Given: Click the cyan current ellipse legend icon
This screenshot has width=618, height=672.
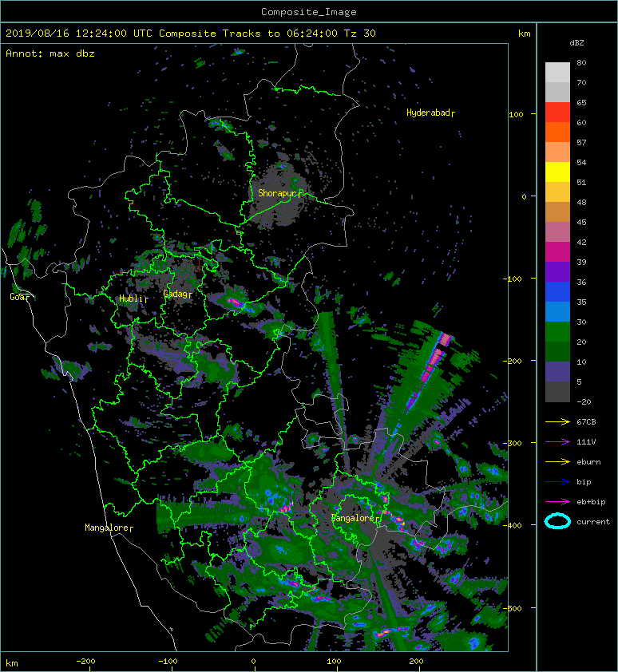Looking at the screenshot, I should [557, 521].
